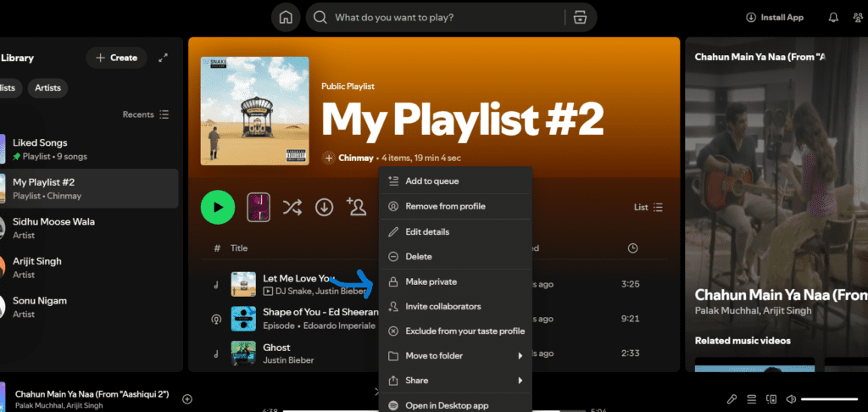Select Shape of You - Ed Sheeran episode
The image size is (868, 412).
pos(320,312)
